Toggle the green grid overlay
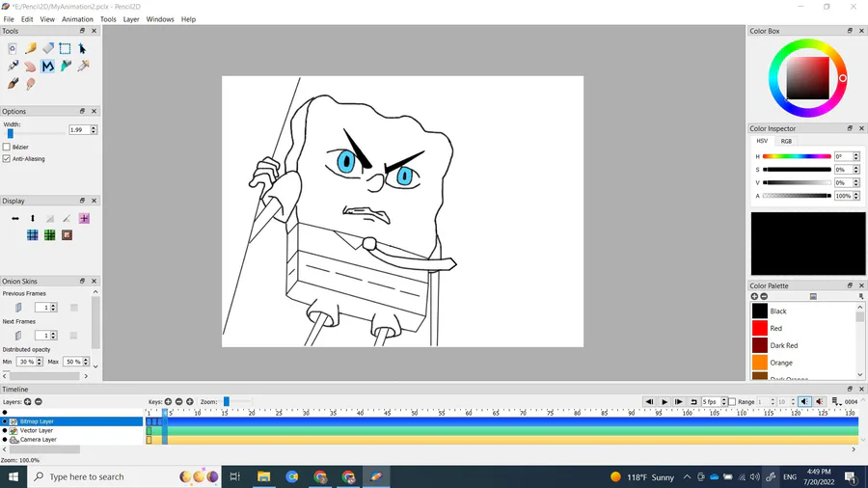The image size is (868, 488). tap(50, 235)
